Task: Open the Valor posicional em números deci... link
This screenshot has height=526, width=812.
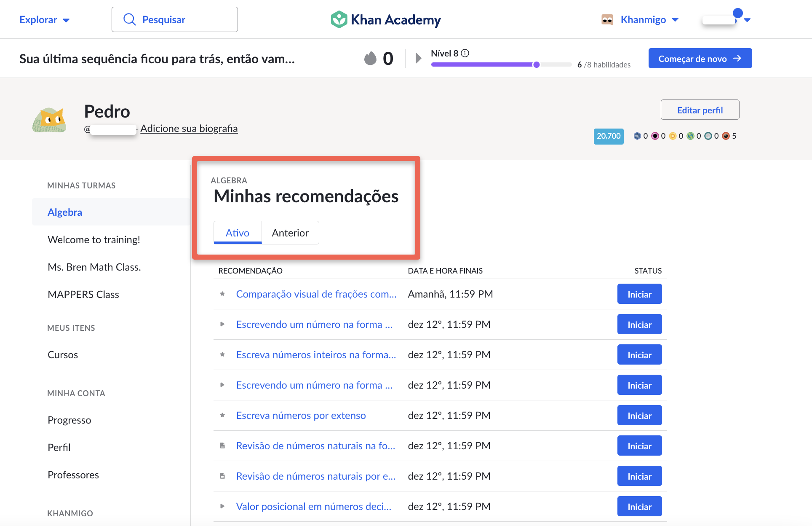Action: coord(314,506)
